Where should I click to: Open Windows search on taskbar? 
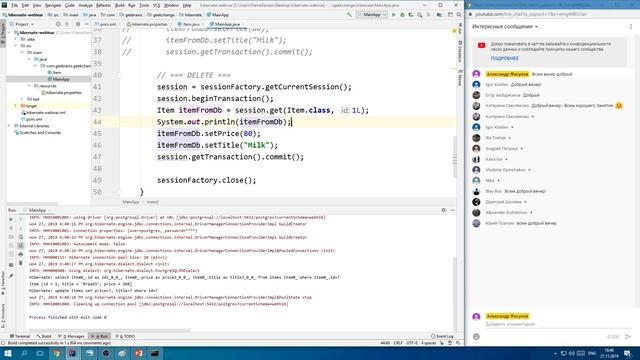pos(24,353)
